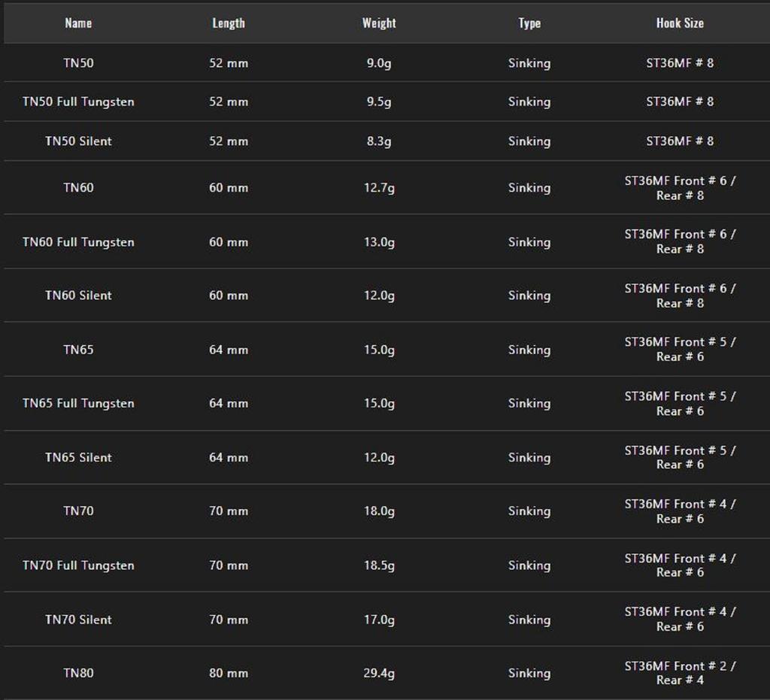Click the Type column header
Viewport: 770px width, 700px height.
tap(529, 23)
